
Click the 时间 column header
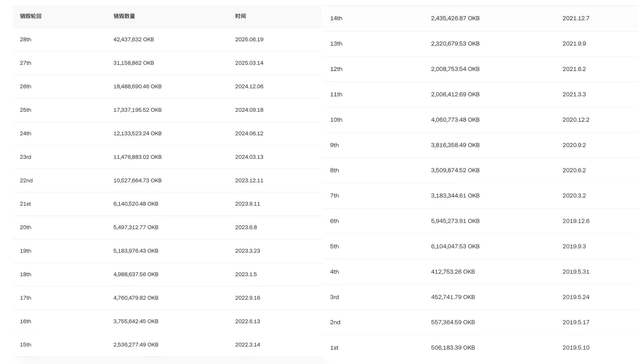pos(240,16)
